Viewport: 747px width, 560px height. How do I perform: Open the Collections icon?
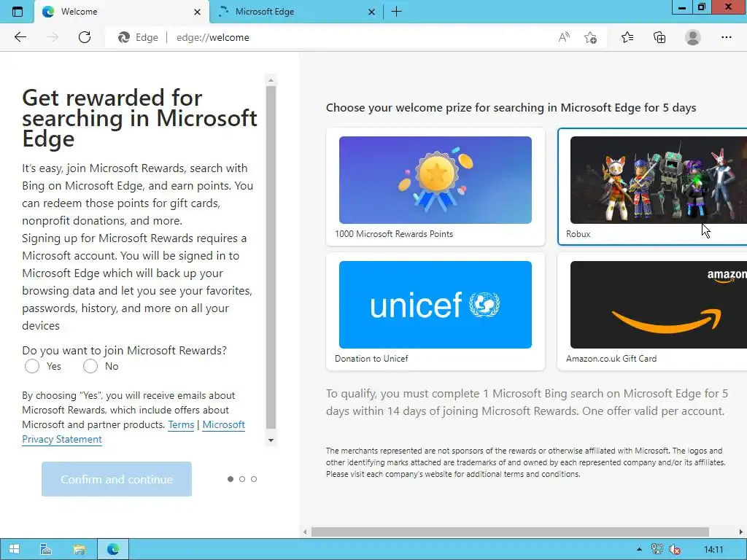[659, 37]
